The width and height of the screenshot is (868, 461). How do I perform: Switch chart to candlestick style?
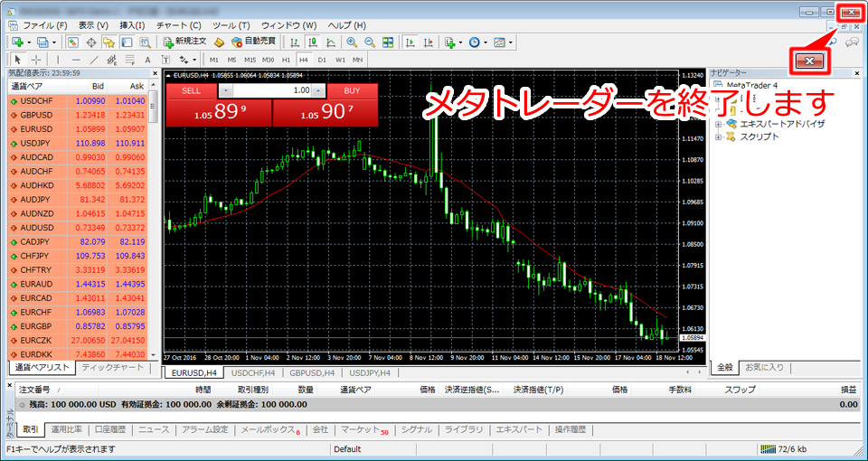314,42
